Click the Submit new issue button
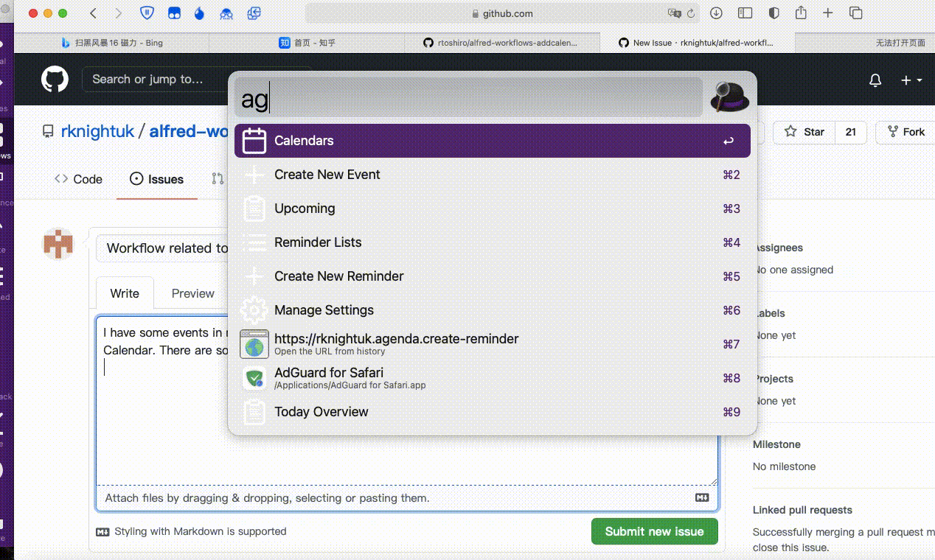935x560 pixels. [x=654, y=531]
